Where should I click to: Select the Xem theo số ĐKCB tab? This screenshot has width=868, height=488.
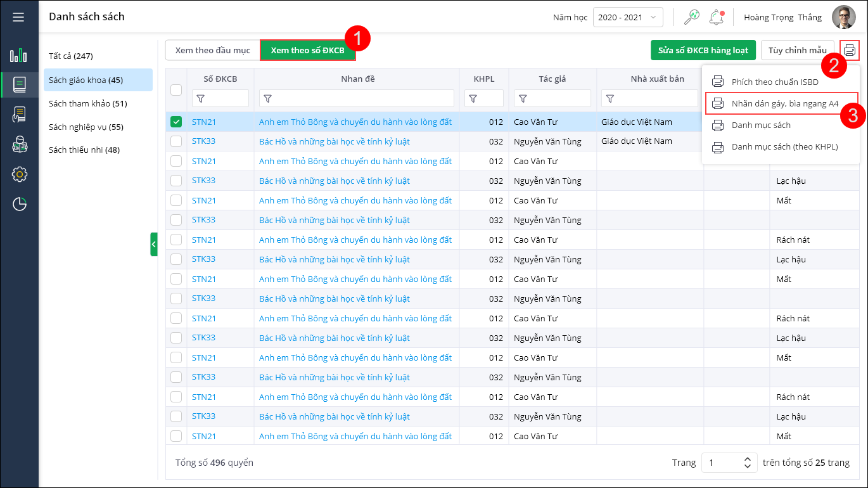click(x=307, y=50)
